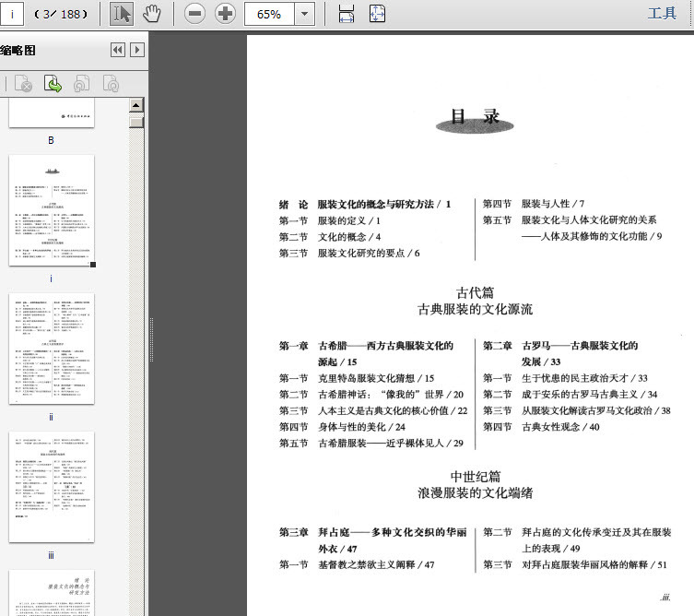The height and width of the screenshot is (616, 694).
Task: Click rotate page counterclockwise icon
Action: click(81, 83)
